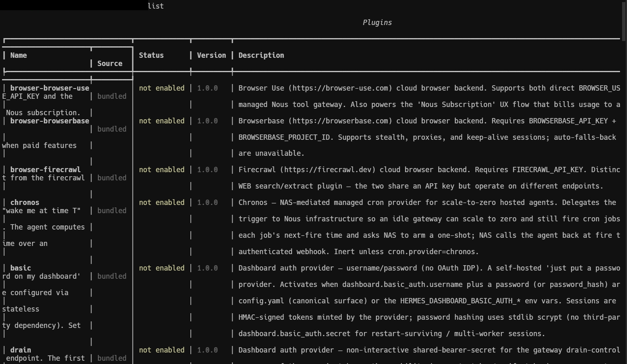The height and width of the screenshot is (364, 627).
Task: Select the basic plugin name
Action: pos(21,268)
